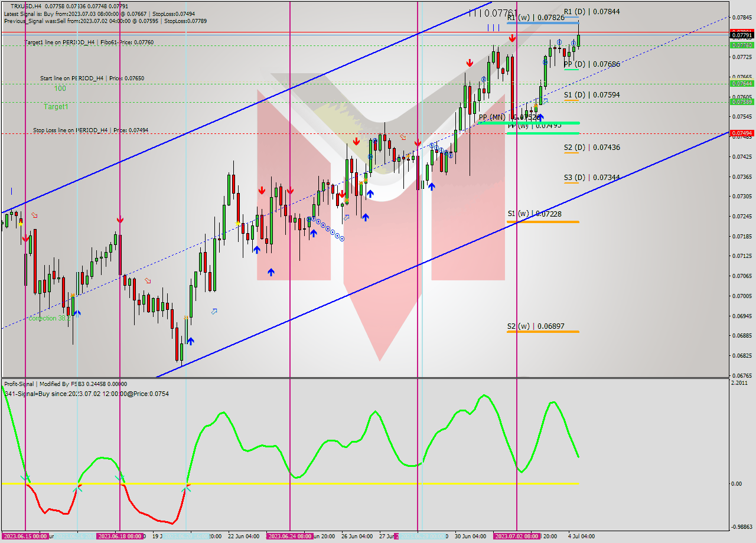This screenshot has height=543, width=756.
Task: Select the 'Start line on PERIOD_H4' label
Action: point(92,78)
